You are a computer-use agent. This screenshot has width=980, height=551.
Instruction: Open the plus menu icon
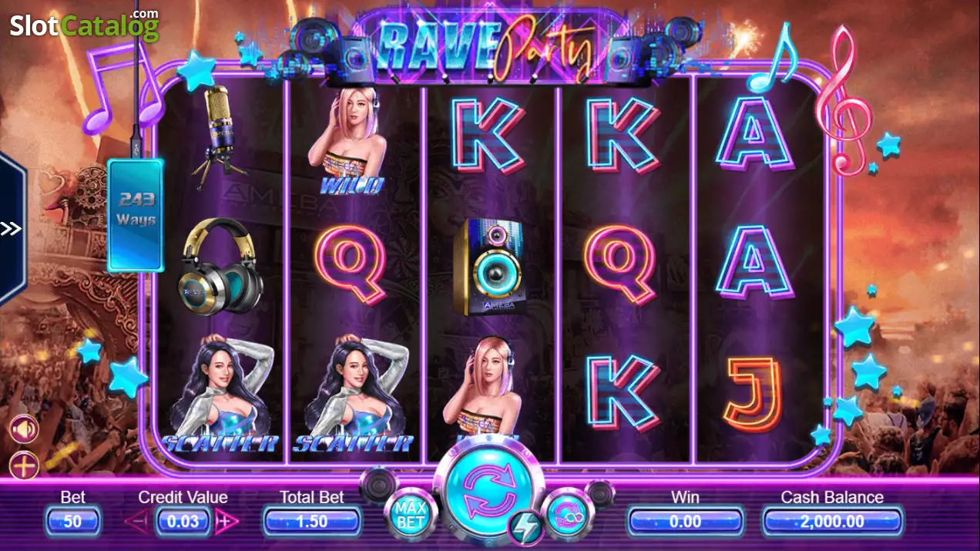[24, 465]
